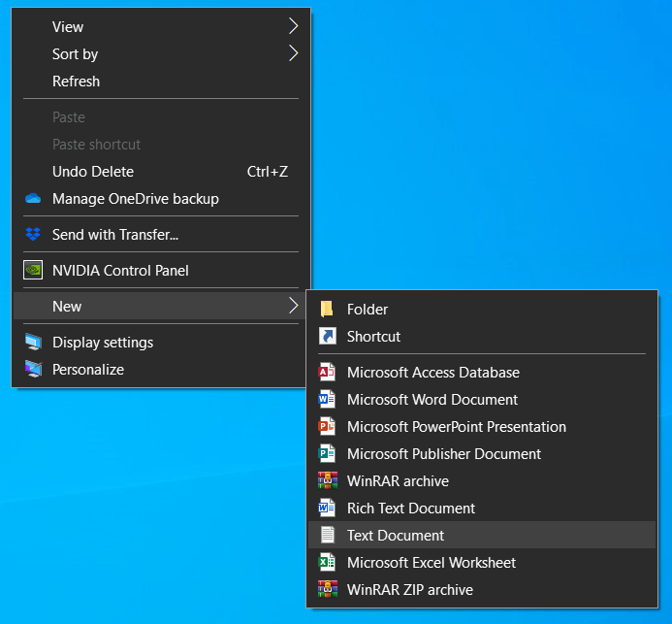Create a new WinRAR ZIP archive
This screenshot has width=672, height=624.
(x=410, y=590)
